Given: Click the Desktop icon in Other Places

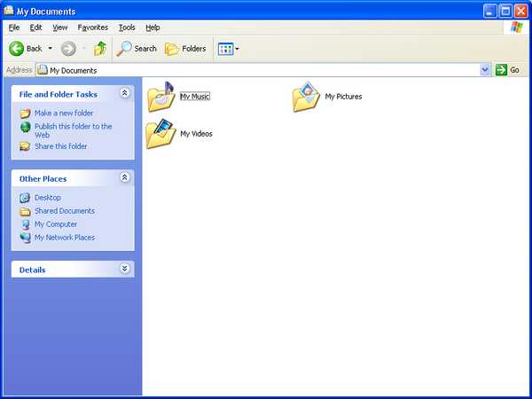Looking at the screenshot, I should pos(25,198).
